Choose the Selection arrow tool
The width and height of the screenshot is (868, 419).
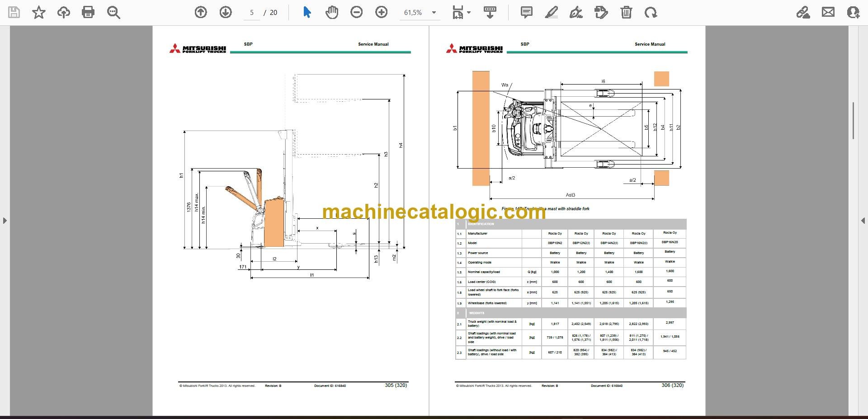(307, 12)
